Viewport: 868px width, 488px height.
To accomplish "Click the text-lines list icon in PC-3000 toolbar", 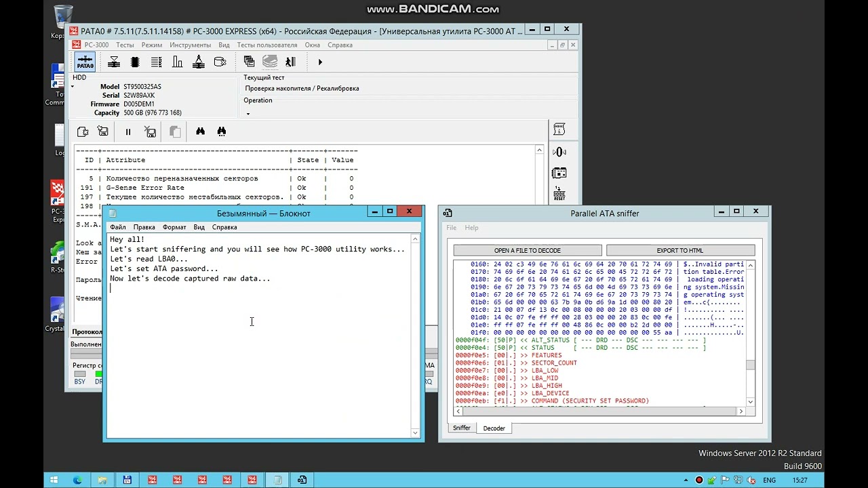I will [x=156, y=62].
